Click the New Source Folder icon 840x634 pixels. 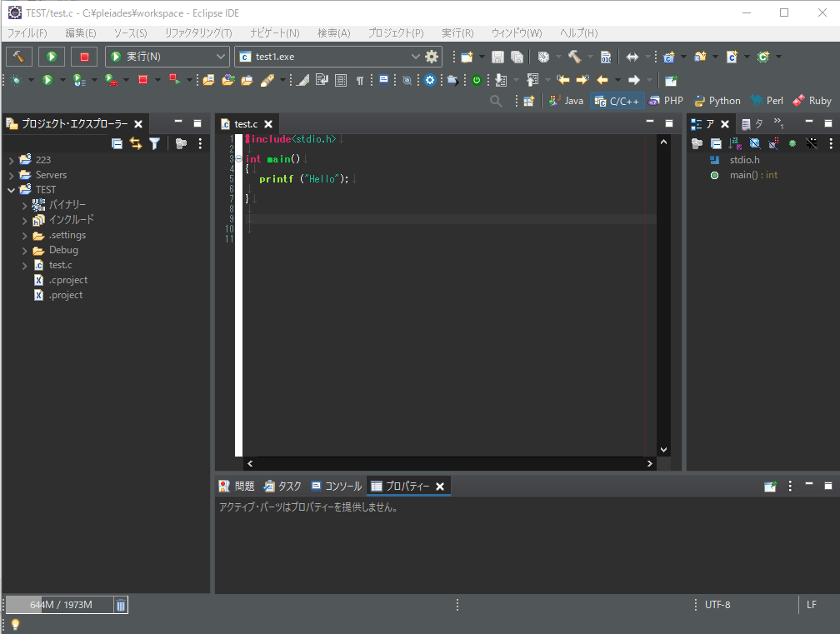tap(700, 57)
